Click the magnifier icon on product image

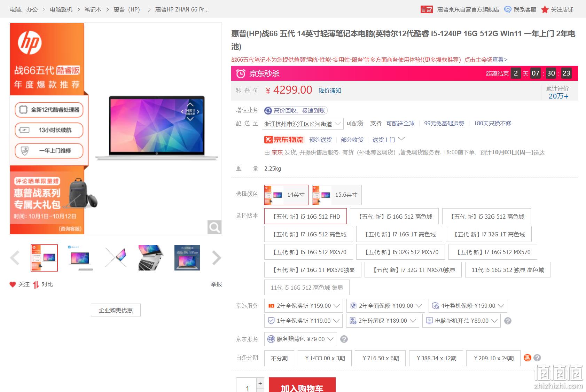(x=214, y=227)
